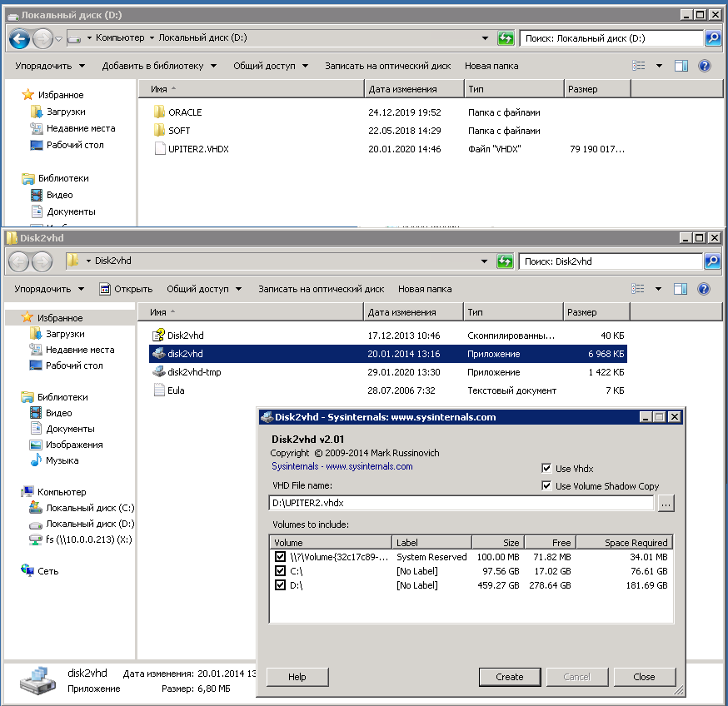
Task: Sort by Дата изменения column in D: window
Action: 414,89
